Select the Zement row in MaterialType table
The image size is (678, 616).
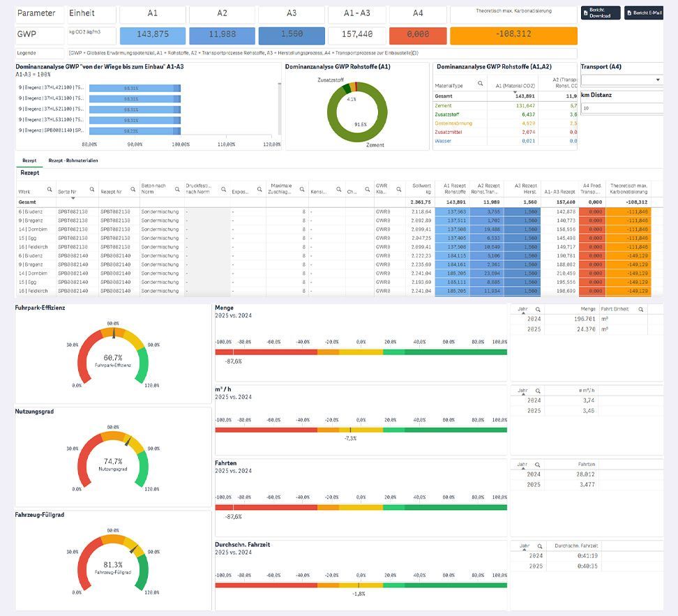click(505, 105)
